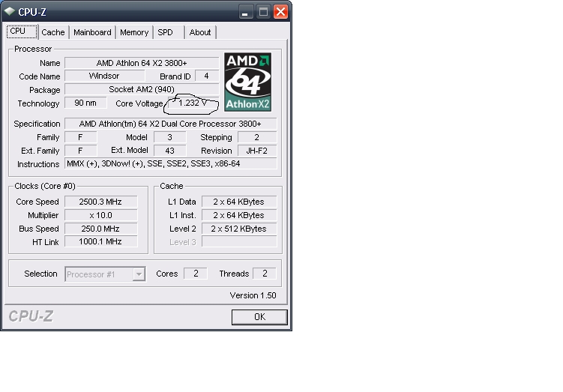Viewport: 563px width, 392px height.
Task: Open the Processor #1 selection dropdown
Action: click(105, 274)
